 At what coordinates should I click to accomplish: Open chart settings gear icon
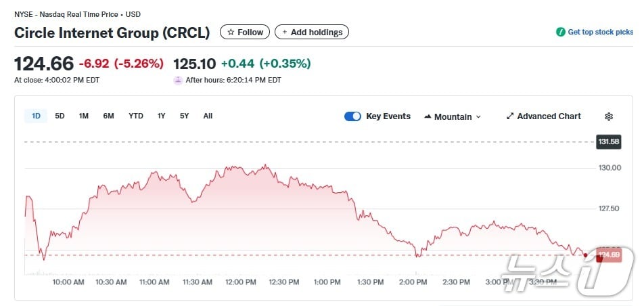(609, 116)
